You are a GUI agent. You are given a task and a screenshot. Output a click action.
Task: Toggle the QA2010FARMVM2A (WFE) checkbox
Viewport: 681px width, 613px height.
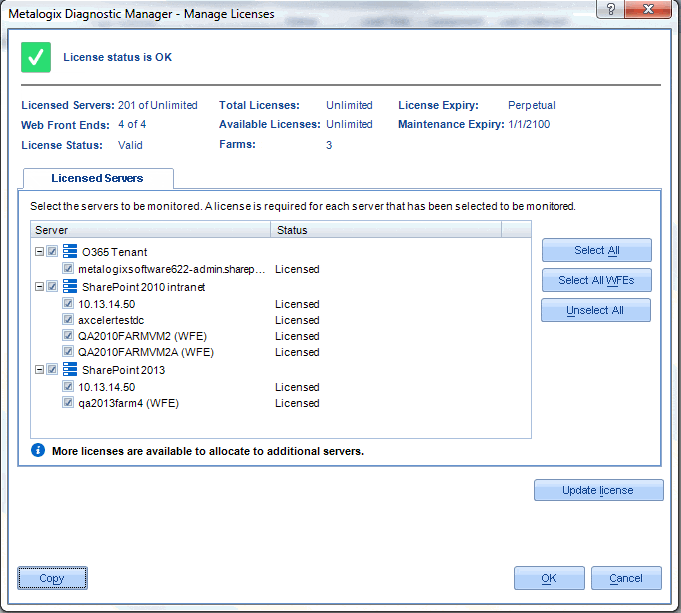(x=68, y=351)
